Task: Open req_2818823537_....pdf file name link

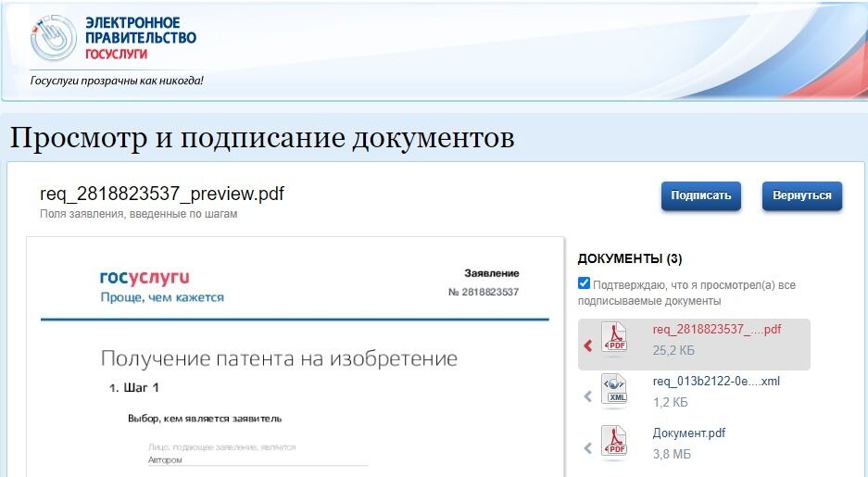Action: coord(717,329)
